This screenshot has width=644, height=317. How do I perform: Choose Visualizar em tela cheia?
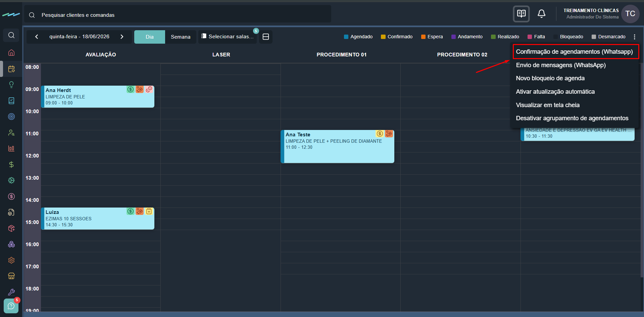(x=548, y=105)
